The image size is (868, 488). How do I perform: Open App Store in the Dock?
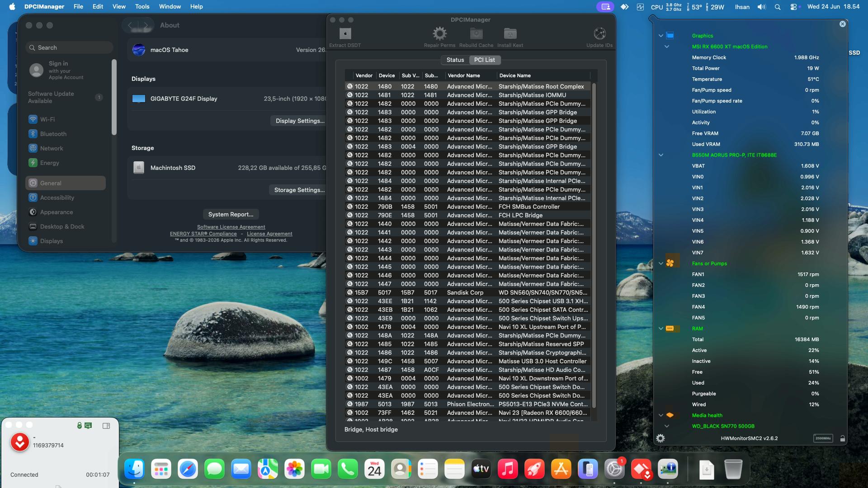561,469
